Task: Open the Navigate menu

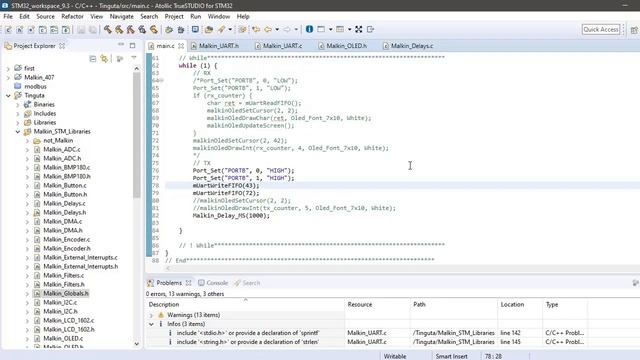Action: pyautogui.click(x=121, y=16)
